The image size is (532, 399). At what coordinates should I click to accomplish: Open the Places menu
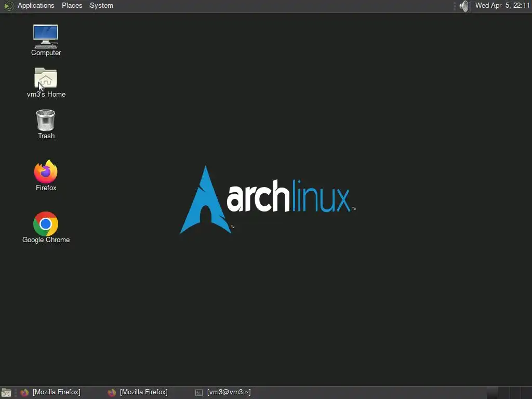coord(72,6)
